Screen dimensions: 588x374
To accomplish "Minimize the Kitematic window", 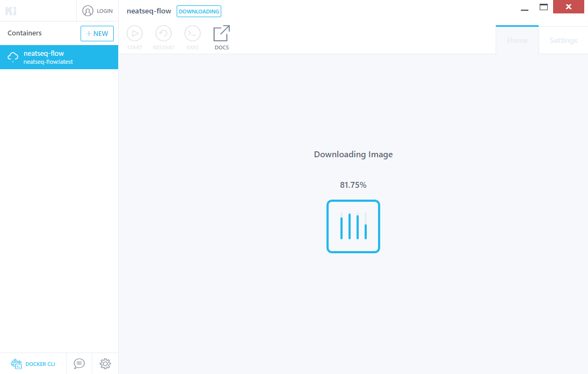I will point(525,10).
